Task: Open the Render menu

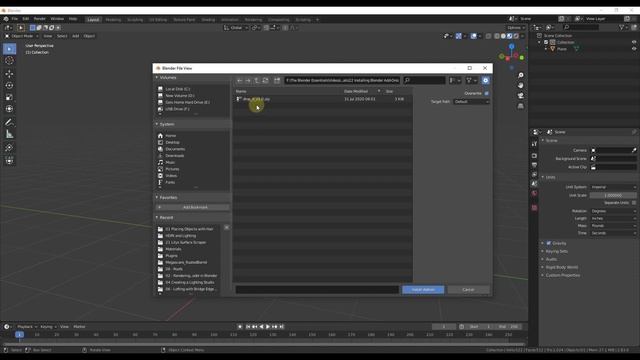Action: click(40, 19)
